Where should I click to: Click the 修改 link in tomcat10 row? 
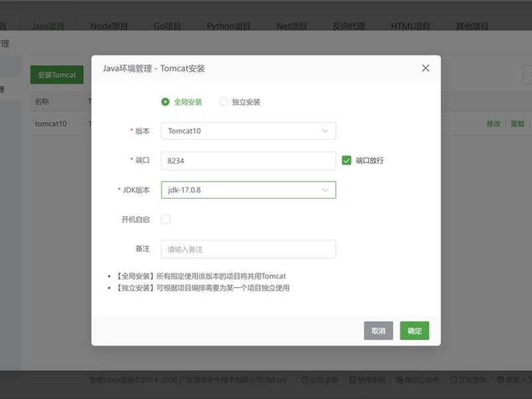click(x=493, y=124)
